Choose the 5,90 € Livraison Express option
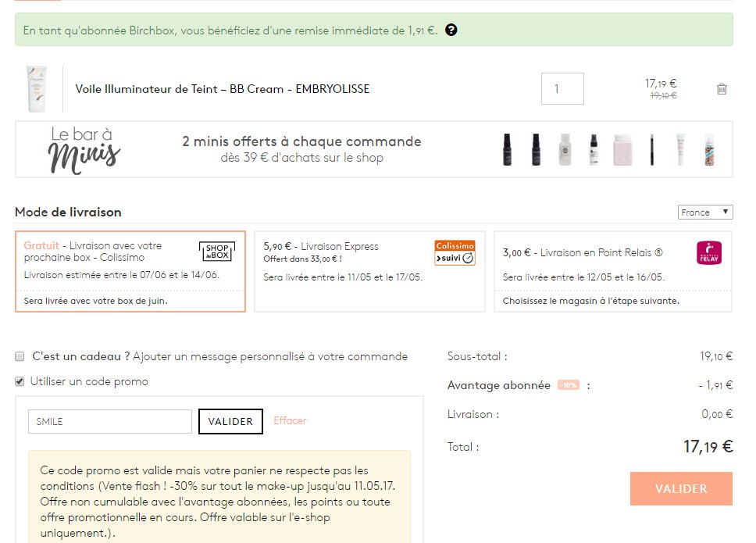Viewport: 756px width, 543px height. point(369,272)
